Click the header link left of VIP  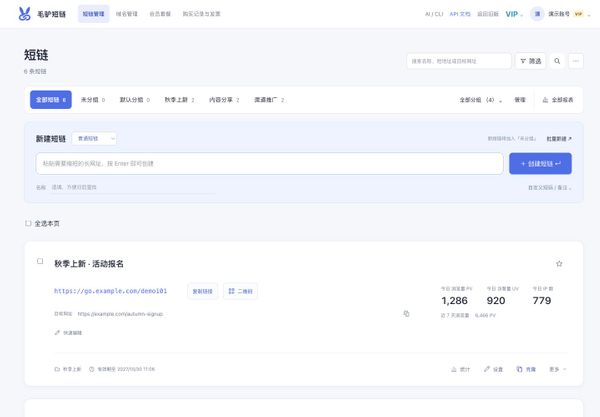(488, 14)
